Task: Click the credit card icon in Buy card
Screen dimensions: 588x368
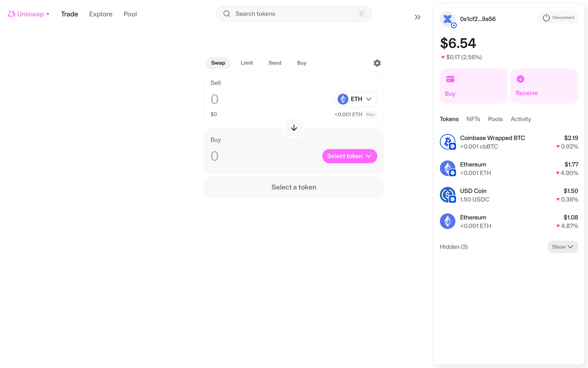Action: coord(450,79)
